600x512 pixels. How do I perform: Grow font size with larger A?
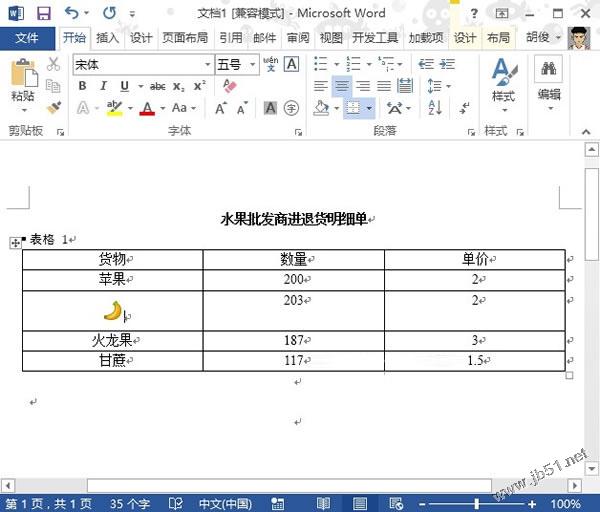pos(221,109)
